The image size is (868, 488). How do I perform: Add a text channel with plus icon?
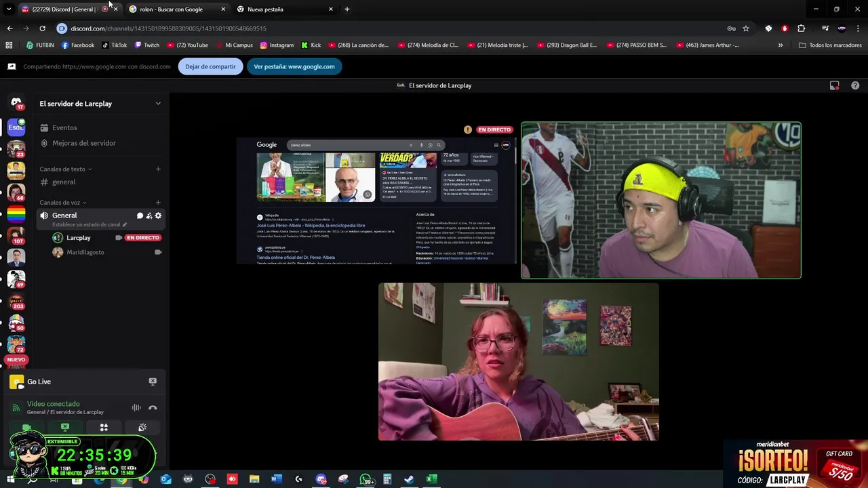pos(158,169)
